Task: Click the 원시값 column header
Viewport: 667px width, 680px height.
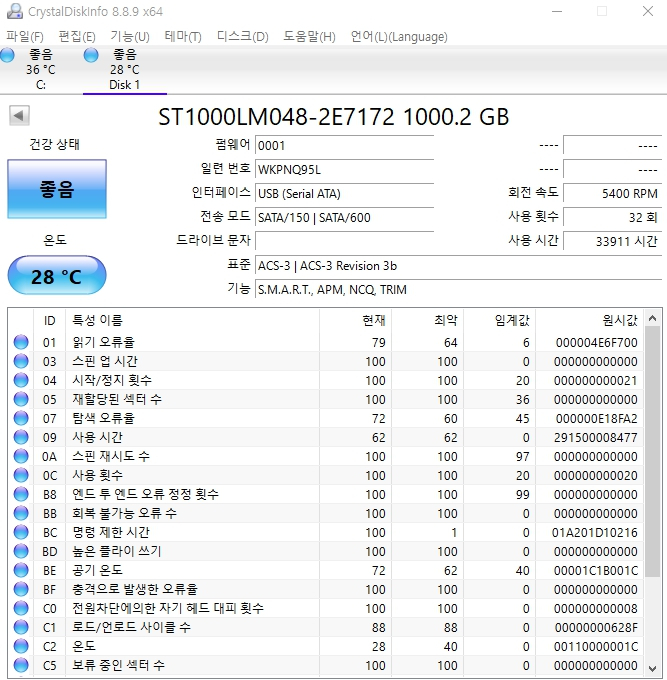Action: (589, 320)
